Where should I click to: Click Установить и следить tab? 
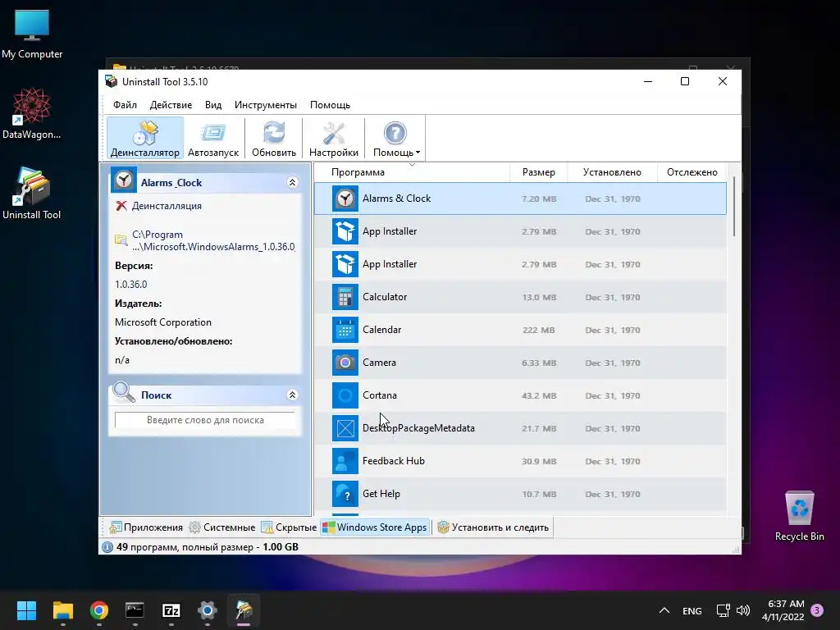[x=493, y=527]
